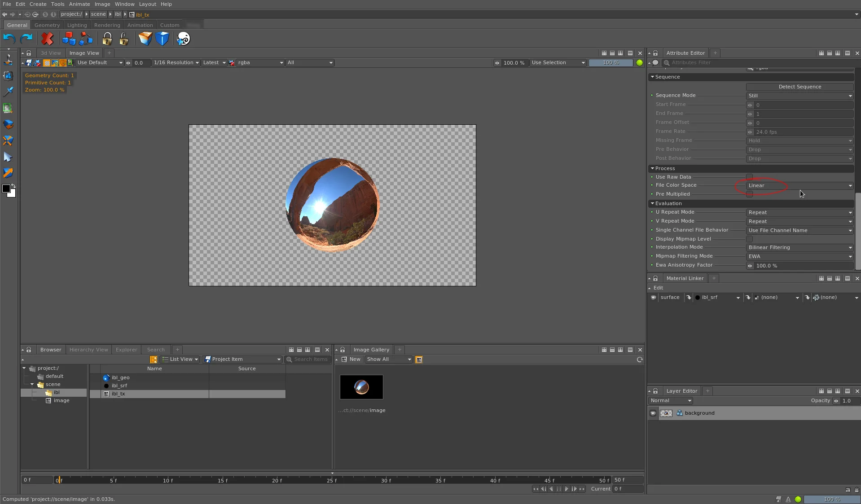
Task: Toggle Display Mipmap Level checkbox
Action: [749, 239]
